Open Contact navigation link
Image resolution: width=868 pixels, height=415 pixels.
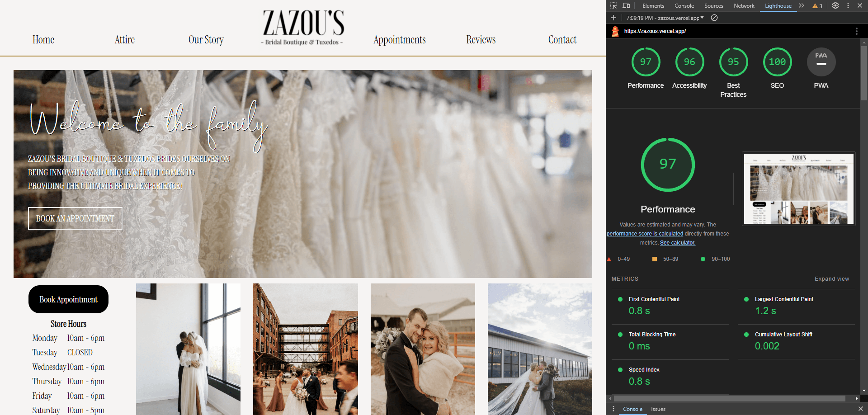(562, 40)
